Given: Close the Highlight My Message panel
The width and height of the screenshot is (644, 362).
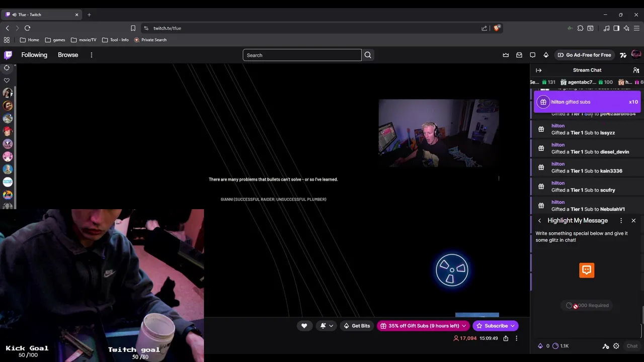Looking at the screenshot, I should (633, 221).
